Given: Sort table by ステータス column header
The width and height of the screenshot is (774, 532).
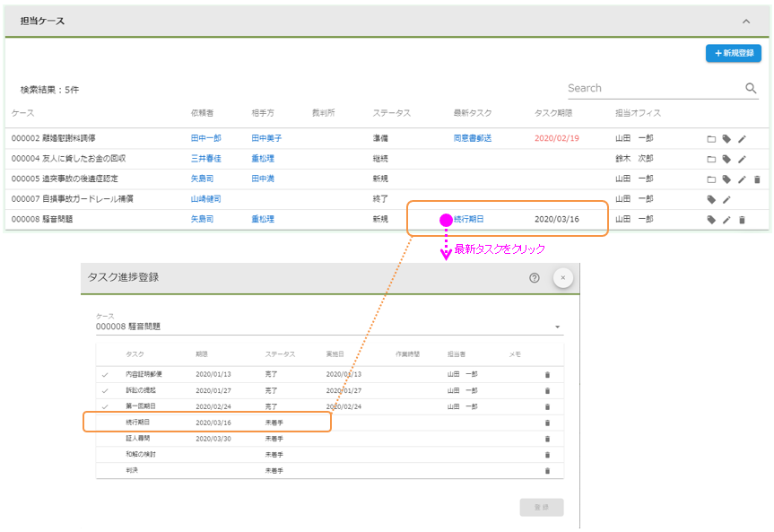Looking at the screenshot, I should pos(391,113).
